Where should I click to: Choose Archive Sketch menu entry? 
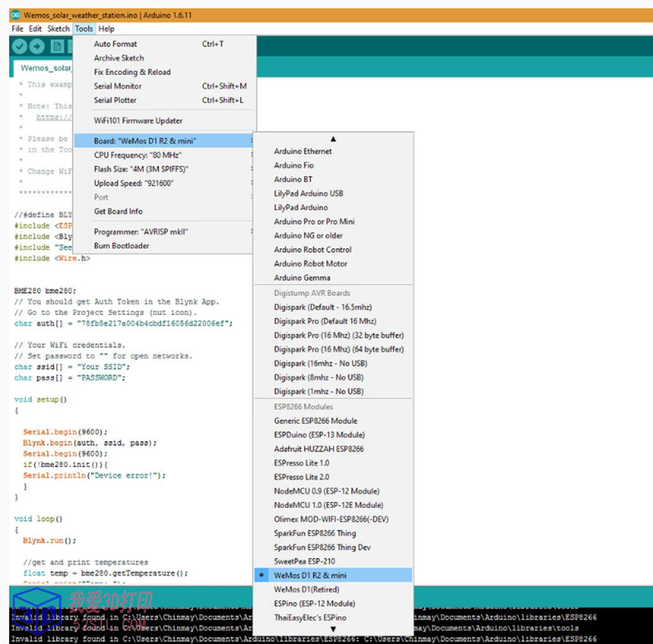165,58
